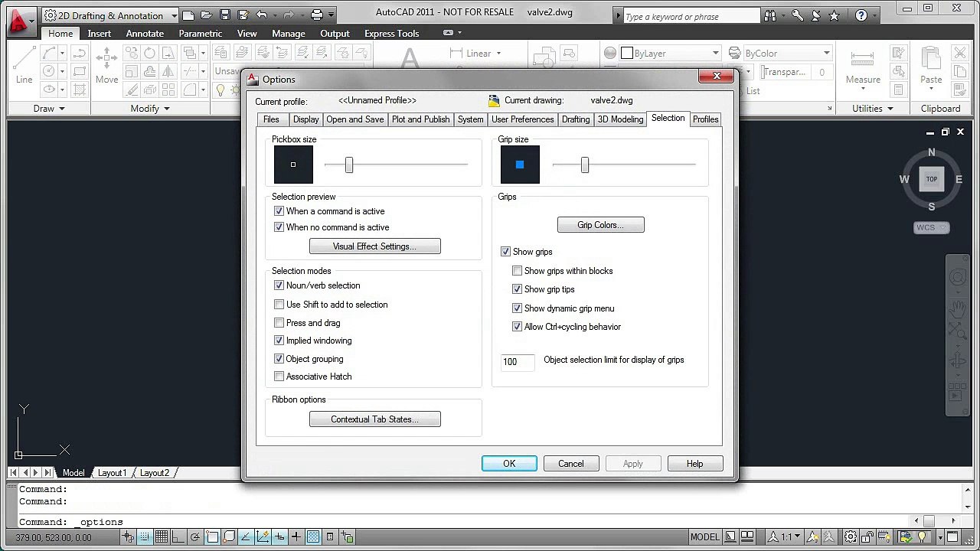Screen dimensions: 980x551
Task: Open the Linear dimension dropdown arrow
Action: (498, 54)
